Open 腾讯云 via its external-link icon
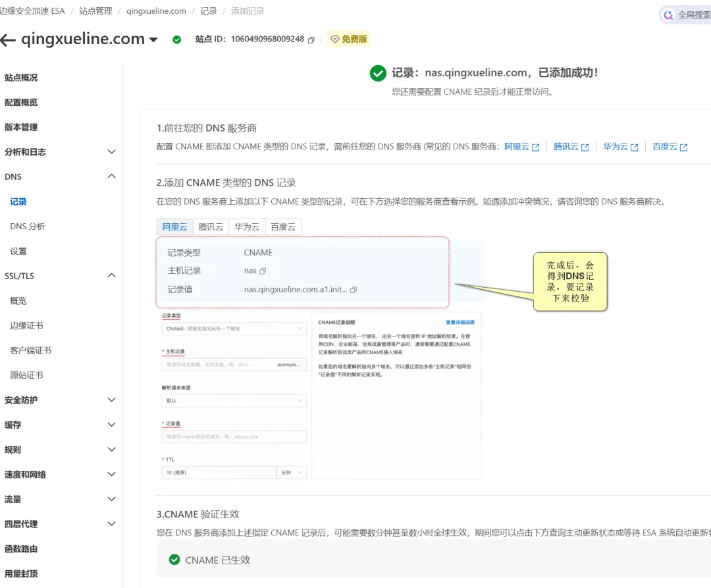The width and height of the screenshot is (711, 588). (x=585, y=147)
